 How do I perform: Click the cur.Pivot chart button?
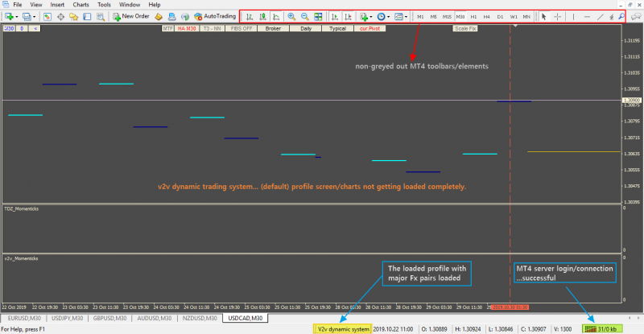369,29
